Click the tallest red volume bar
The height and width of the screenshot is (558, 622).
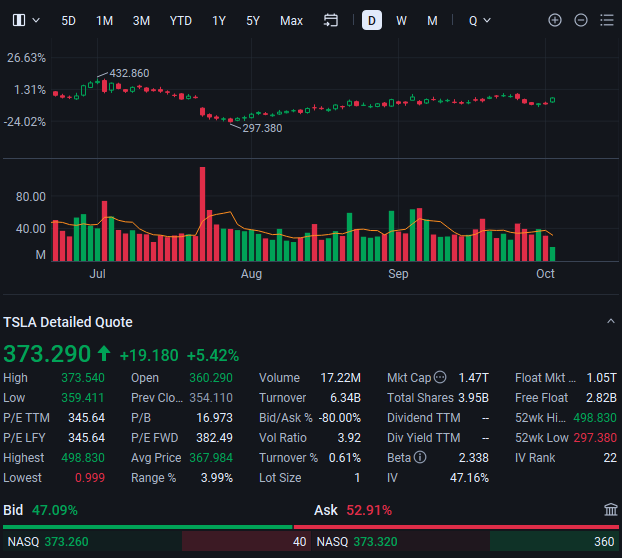click(203, 214)
